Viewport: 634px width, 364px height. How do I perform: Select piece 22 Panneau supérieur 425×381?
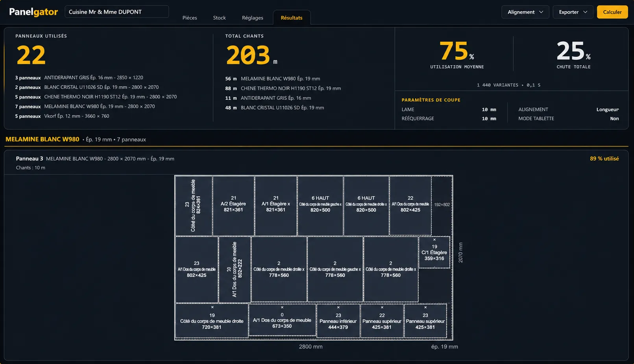pos(382,321)
